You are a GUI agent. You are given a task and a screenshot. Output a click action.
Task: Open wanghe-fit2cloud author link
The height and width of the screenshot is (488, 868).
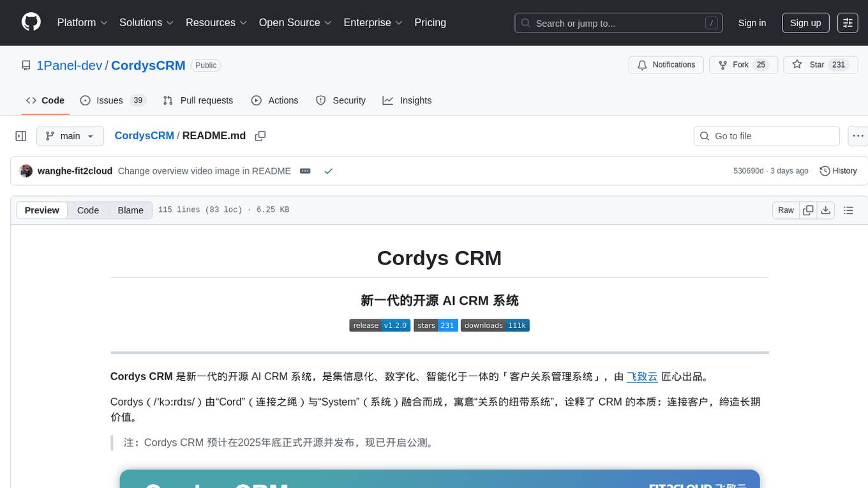(75, 171)
